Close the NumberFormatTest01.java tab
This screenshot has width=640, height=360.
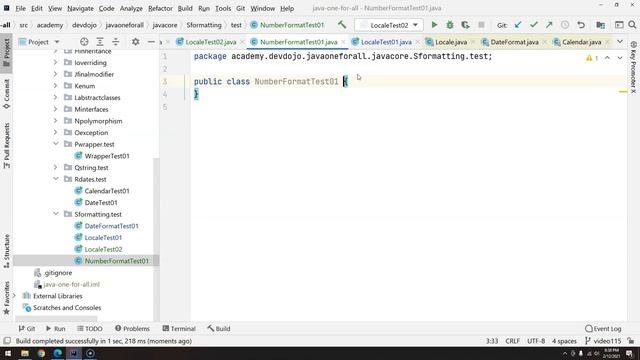point(344,42)
